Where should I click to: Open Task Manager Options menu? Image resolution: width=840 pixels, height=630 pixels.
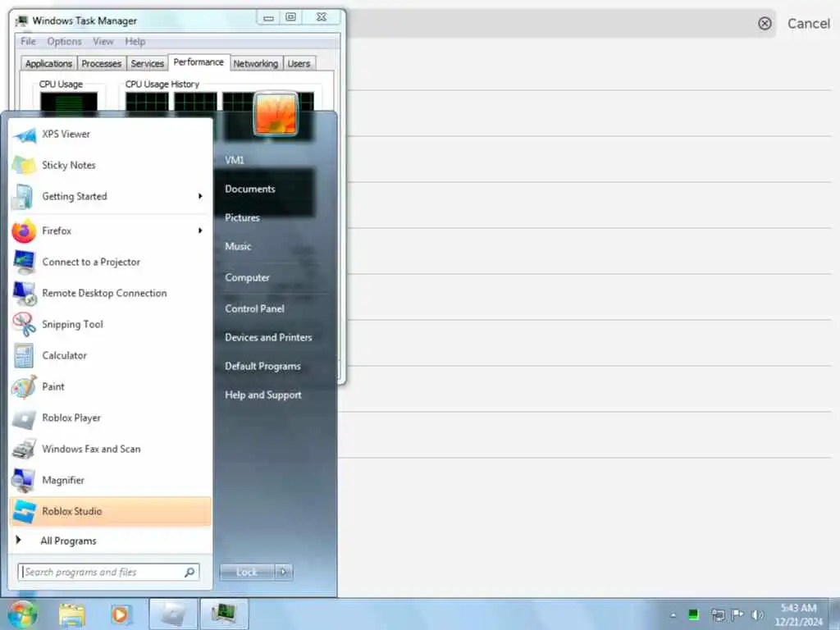click(64, 41)
